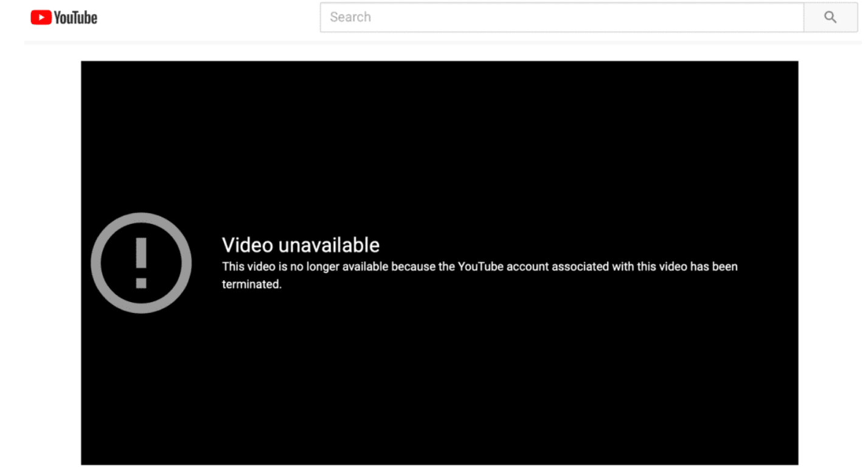Screen dimensions: 868x467
Task: Open YouTube home via the YouTube wordmark
Action: [x=75, y=18]
